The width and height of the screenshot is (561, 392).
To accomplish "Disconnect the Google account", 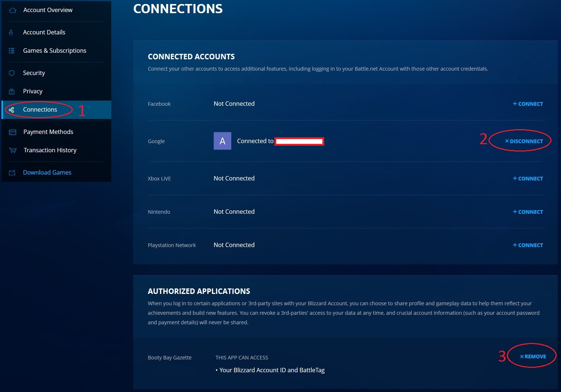I will click(x=524, y=141).
